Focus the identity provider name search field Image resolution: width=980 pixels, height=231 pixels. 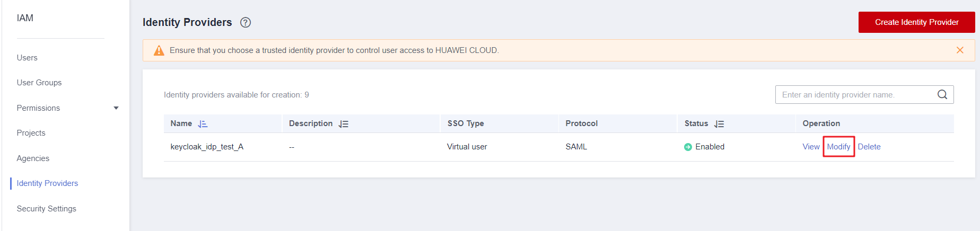[x=854, y=95]
